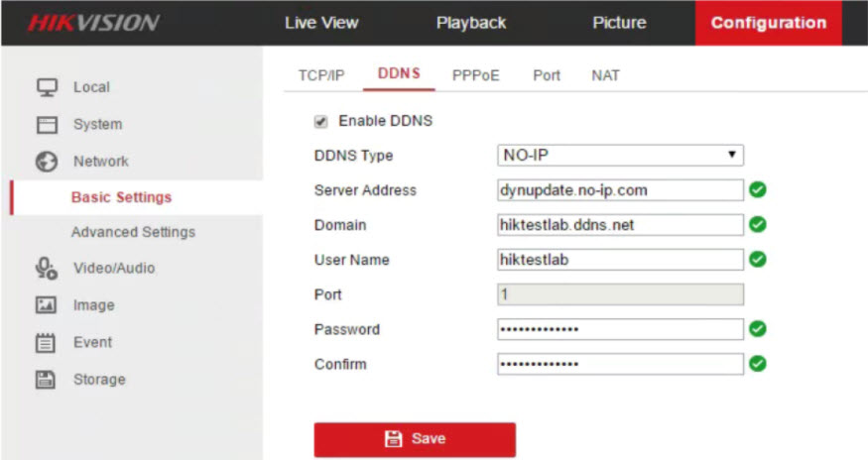
Task: Click the Storage disk icon
Action: pyautogui.click(x=46, y=380)
